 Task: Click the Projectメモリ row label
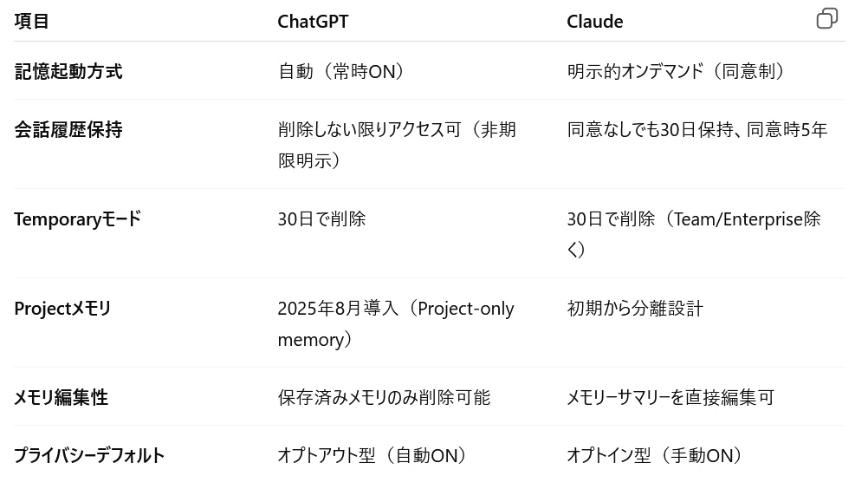62,308
